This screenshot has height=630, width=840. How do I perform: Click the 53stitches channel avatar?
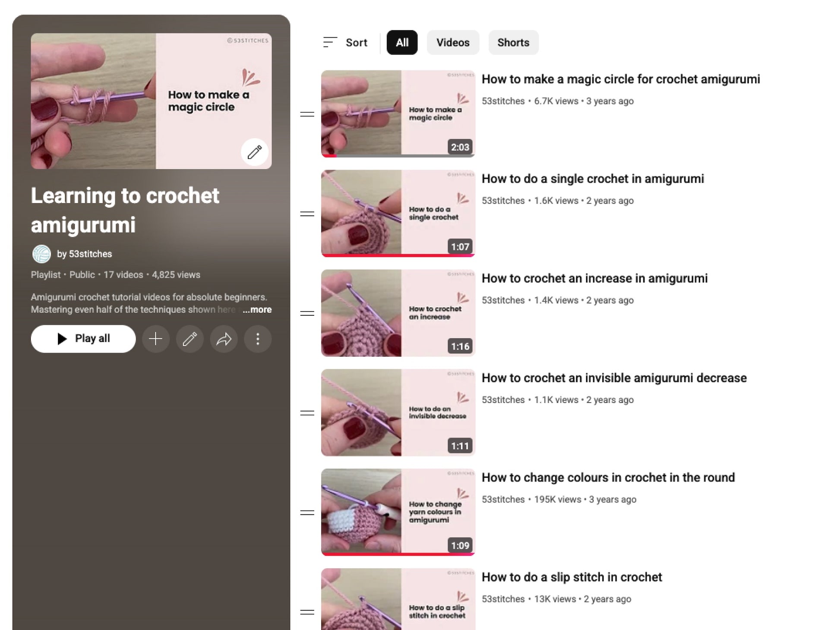click(41, 254)
